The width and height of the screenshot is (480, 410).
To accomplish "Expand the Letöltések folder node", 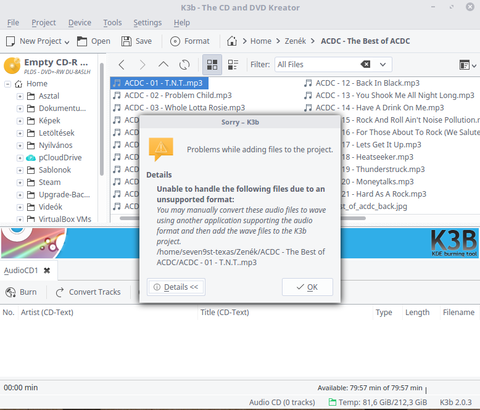I will (x=20, y=133).
